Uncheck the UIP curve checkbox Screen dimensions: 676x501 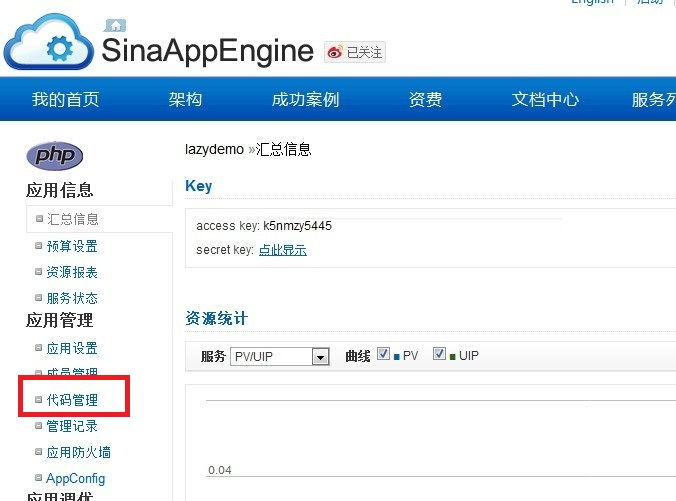[439, 355]
